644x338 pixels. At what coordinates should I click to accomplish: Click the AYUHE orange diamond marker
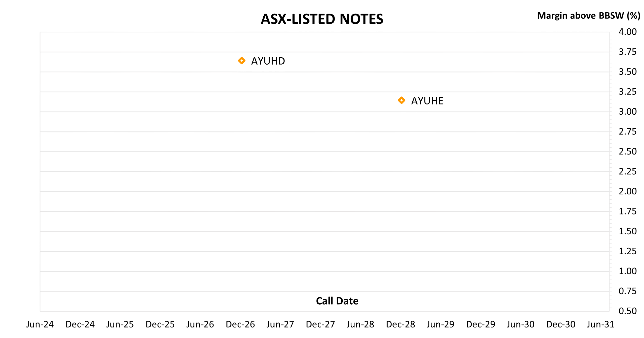click(401, 100)
